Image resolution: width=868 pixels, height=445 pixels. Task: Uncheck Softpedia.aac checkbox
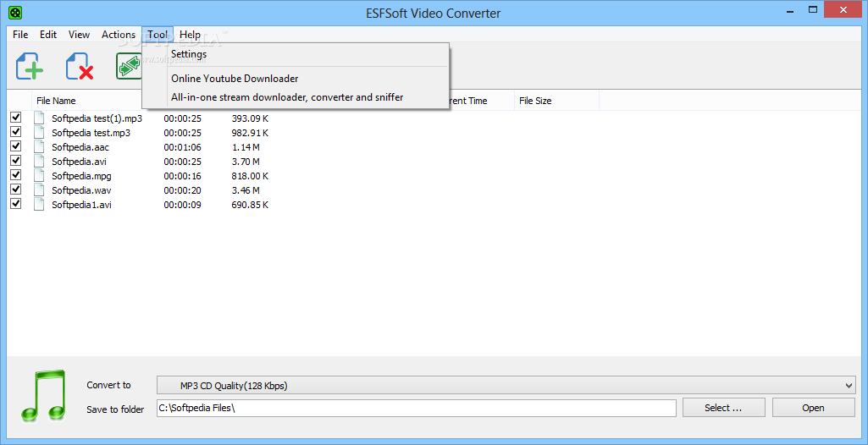point(16,146)
